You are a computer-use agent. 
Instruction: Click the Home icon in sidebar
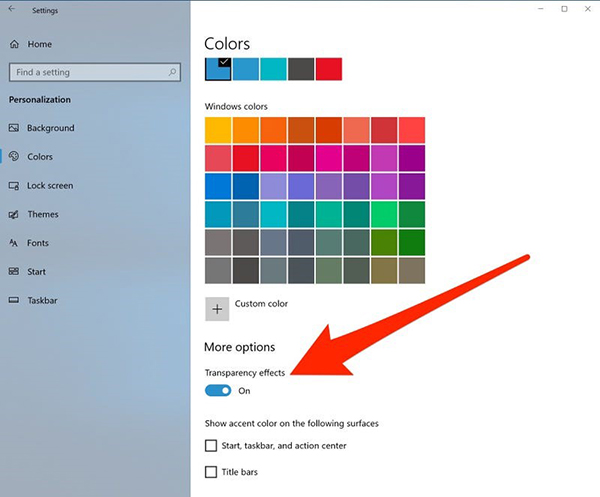click(x=14, y=44)
